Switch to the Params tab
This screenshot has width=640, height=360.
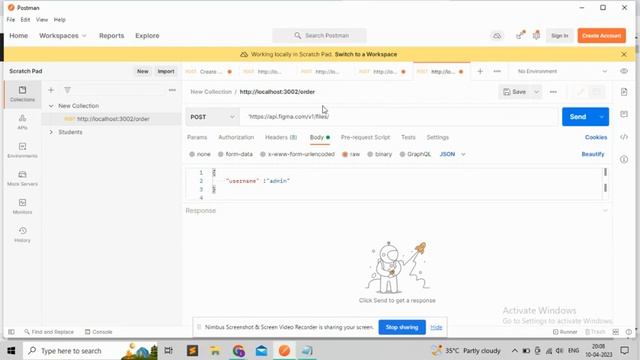[197, 138]
